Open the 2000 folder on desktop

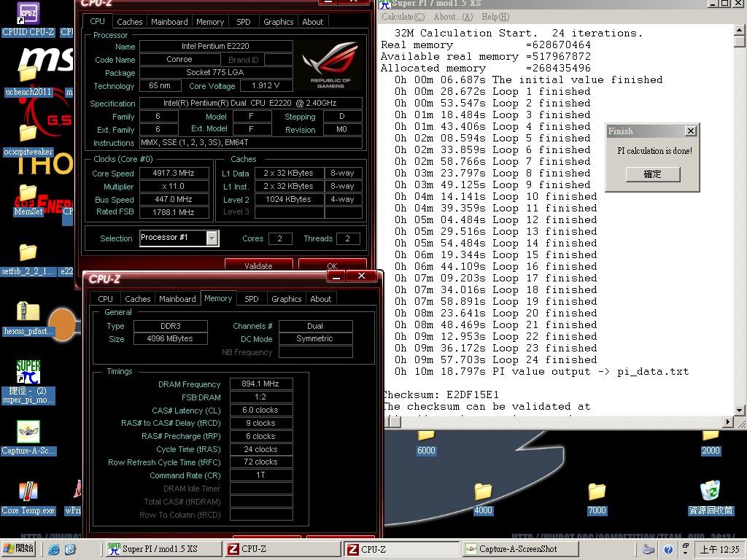711,435
